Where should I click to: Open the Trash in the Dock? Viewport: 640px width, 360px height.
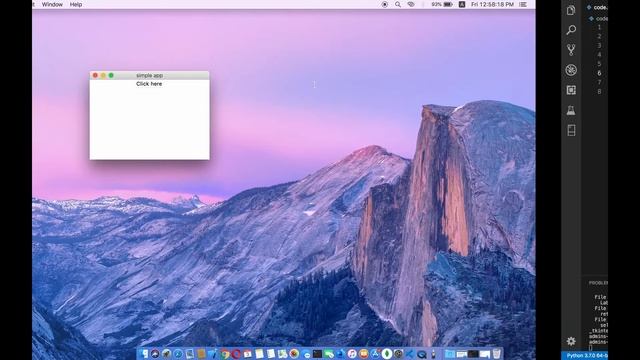tap(496, 354)
